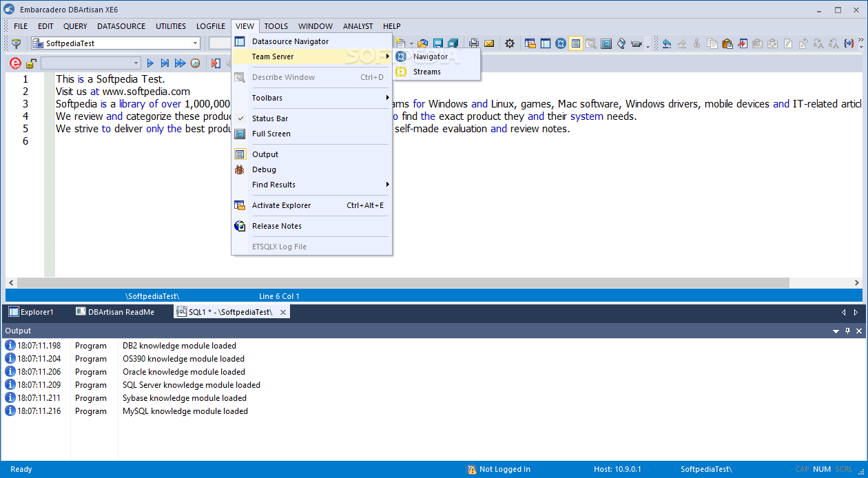Click the red Embarcadero 'e' icon
868x478 pixels.
coord(15,63)
